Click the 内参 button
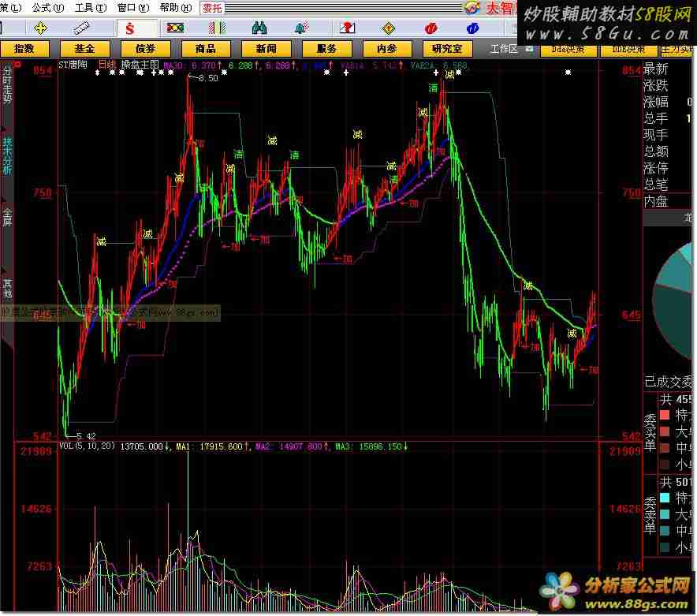The height and width of the screenshot is (616, 697). 387,48
